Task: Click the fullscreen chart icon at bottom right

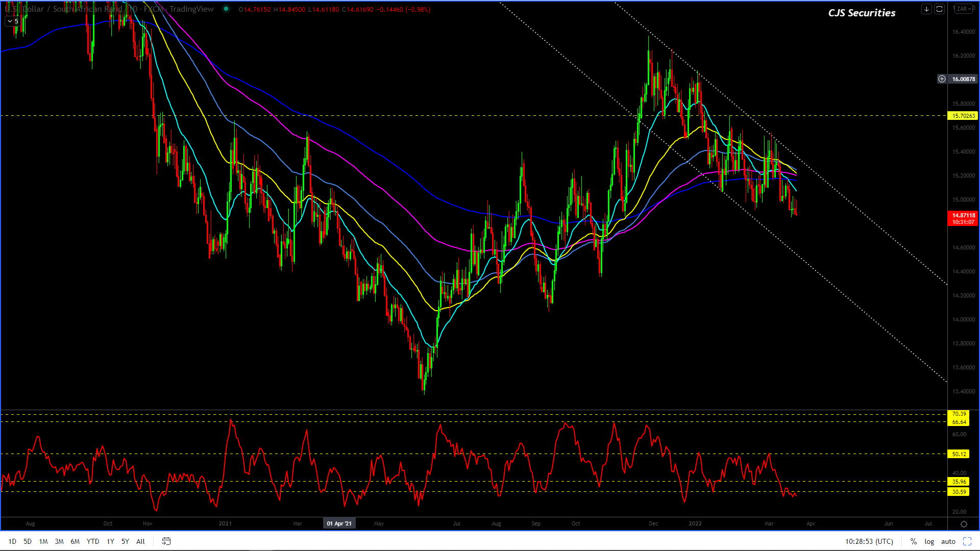Action: pos(967,541)
